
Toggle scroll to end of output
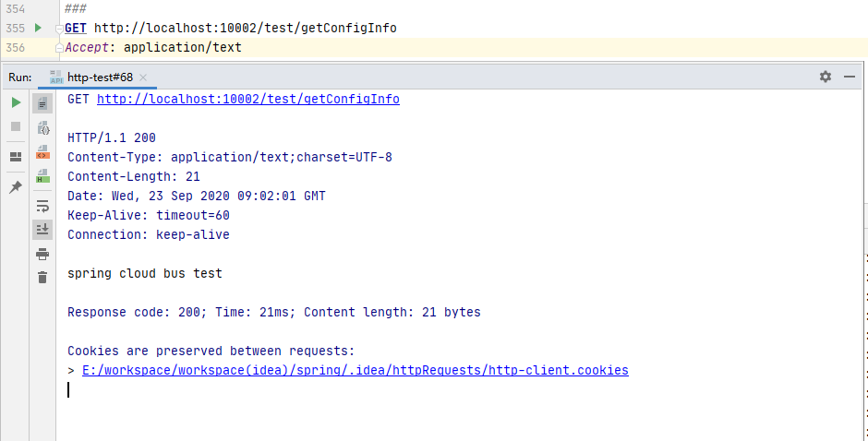(42, 229)
